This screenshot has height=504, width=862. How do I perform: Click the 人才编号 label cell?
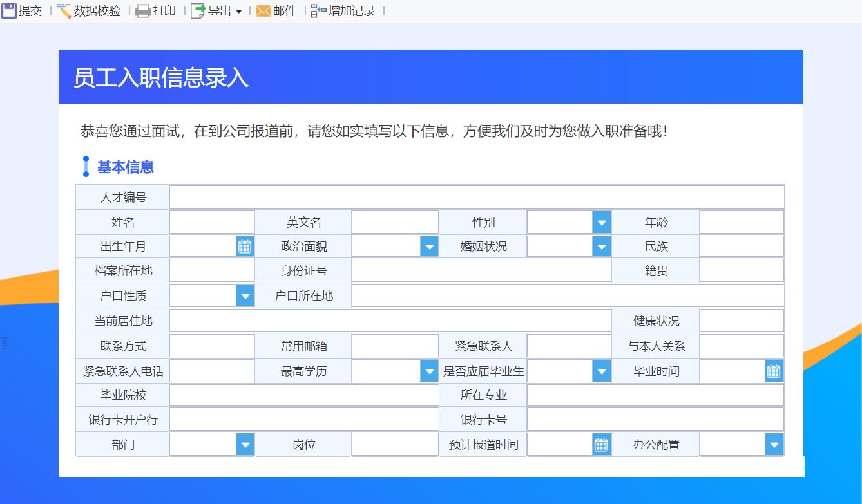123,197
